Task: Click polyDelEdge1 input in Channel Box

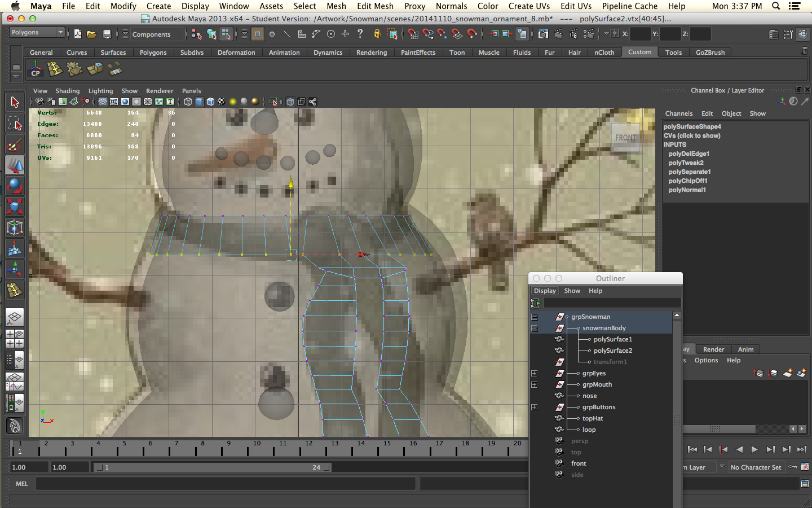Action: click(689, 154)
